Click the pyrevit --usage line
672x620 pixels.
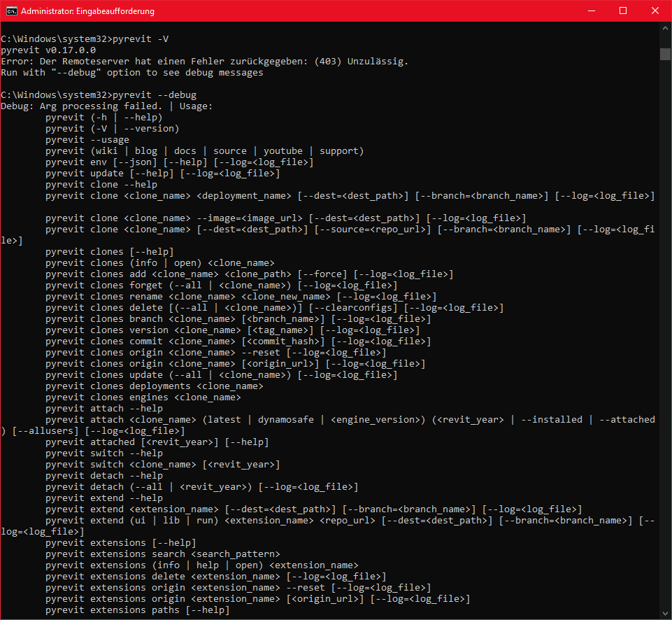87,139
